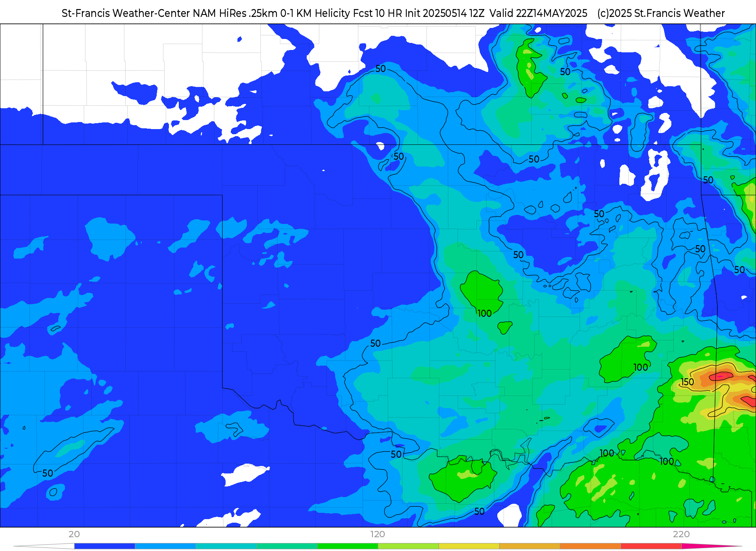Click the colorbar label '120'
This screenshot has width=756, height=551.
(x=378, y=534)
